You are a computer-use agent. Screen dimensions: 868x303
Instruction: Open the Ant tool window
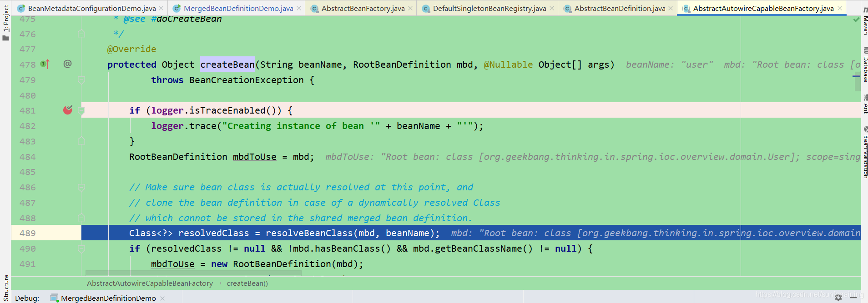(865, 104)
